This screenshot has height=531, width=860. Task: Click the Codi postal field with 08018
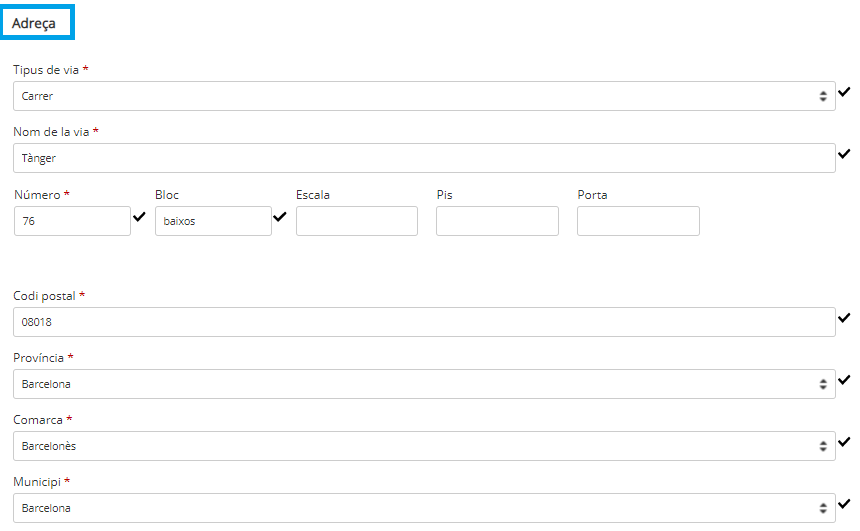click(424, 322)
